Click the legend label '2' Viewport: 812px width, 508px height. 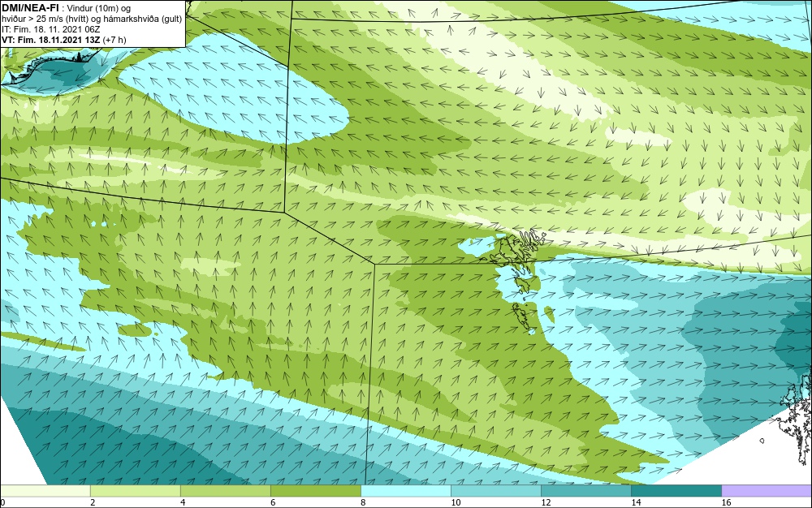coord(93,502)
